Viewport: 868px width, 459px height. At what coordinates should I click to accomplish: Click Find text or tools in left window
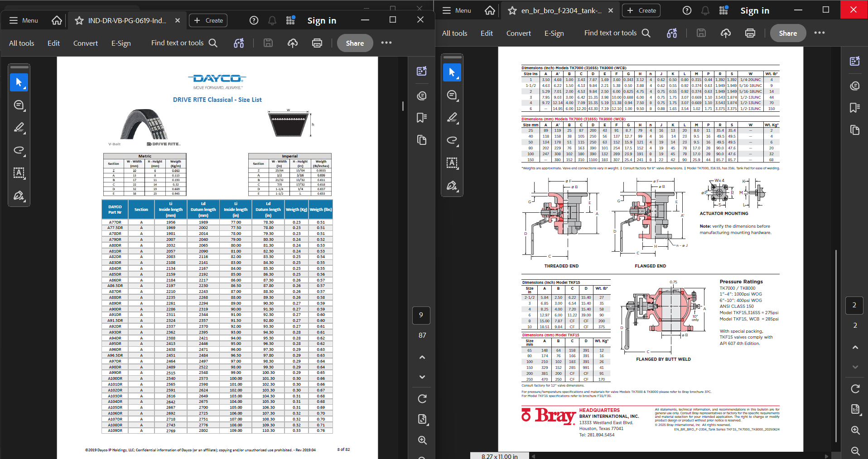pos(184,43)
